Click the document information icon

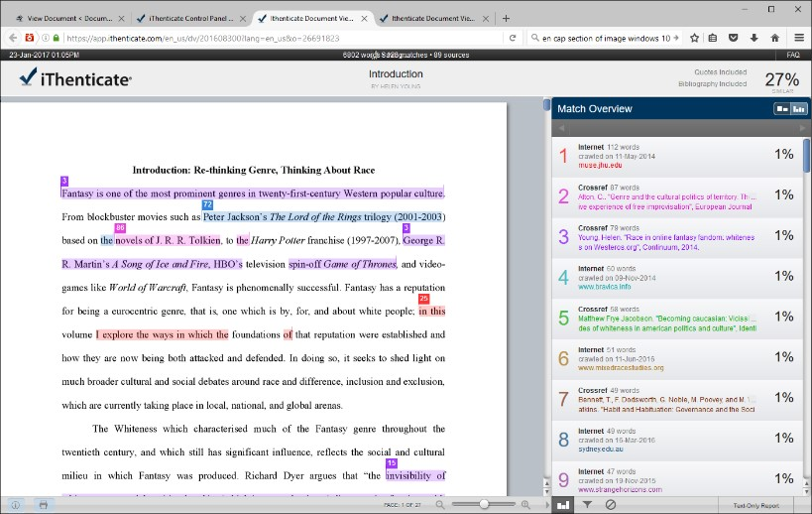16,505
